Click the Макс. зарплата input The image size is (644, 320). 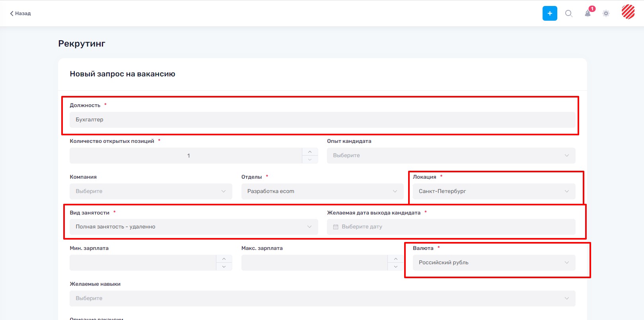(314, 263)
